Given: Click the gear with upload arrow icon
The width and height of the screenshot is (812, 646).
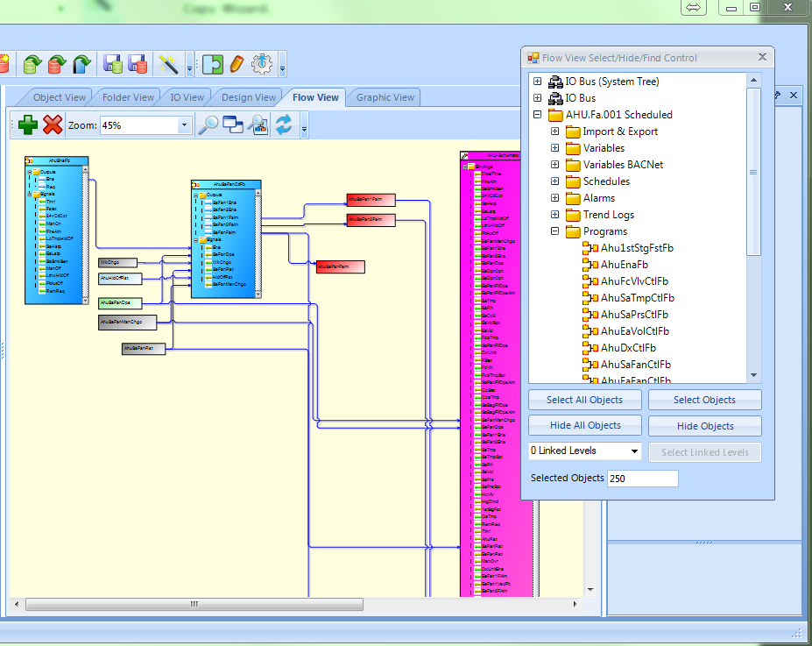Looking at the screenshot, I should (x=262, y=64).
